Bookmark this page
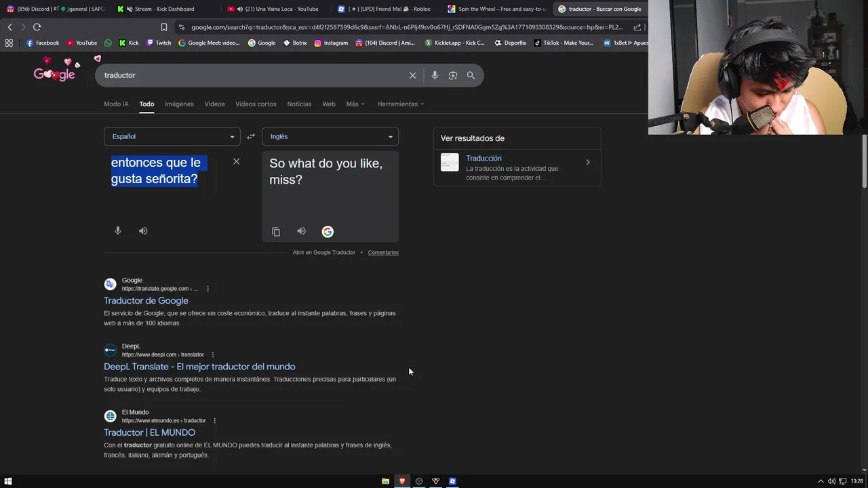Image resolution: width=868 pixels, height=488 pixels. click(164, 27)
